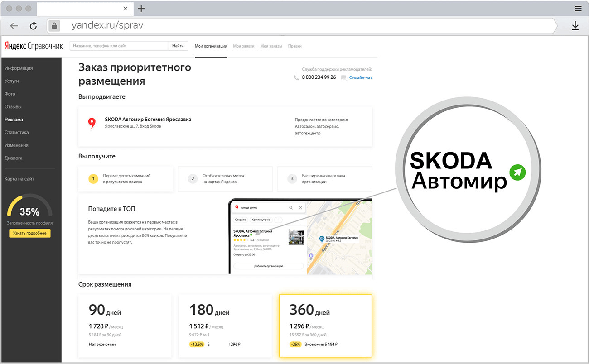
Task: Click the download icon in the browser toolbar
Action: point(575,26)
